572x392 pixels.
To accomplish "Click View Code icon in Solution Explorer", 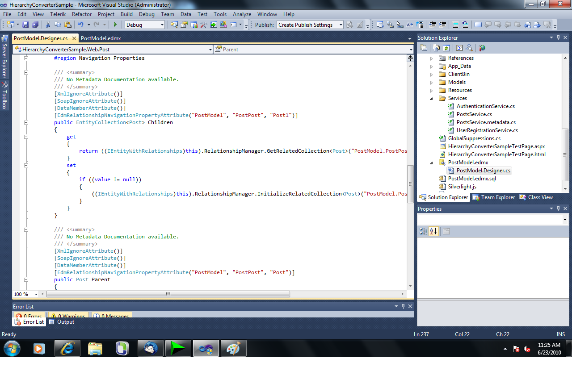I will pos(459,48).
